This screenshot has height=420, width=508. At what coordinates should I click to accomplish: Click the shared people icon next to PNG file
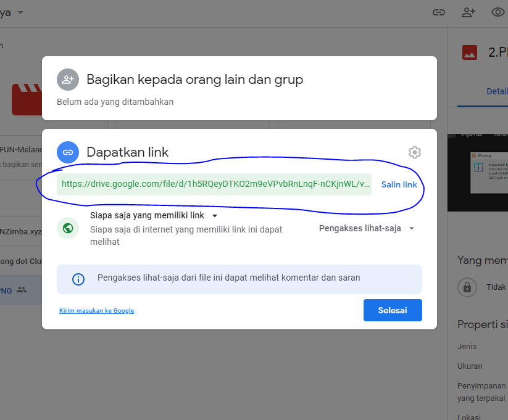(22, 289)
